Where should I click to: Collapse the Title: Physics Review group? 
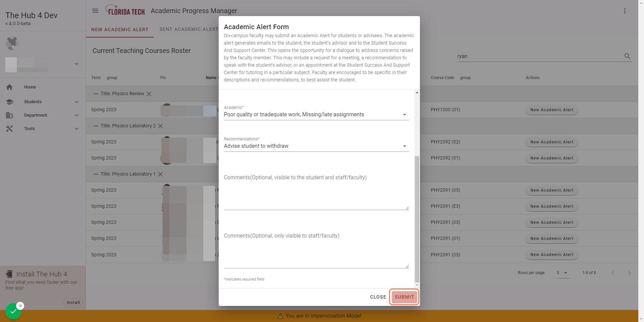pos(96,94)
